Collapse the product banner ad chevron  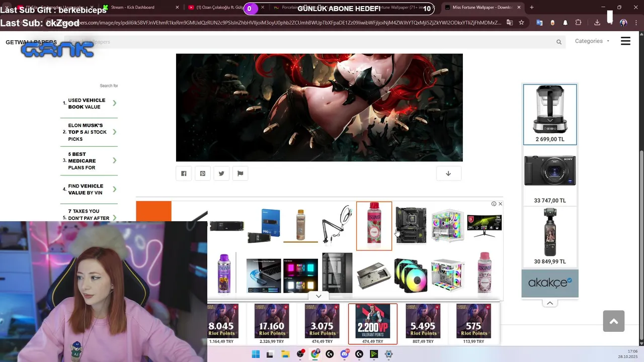[318, 297]
